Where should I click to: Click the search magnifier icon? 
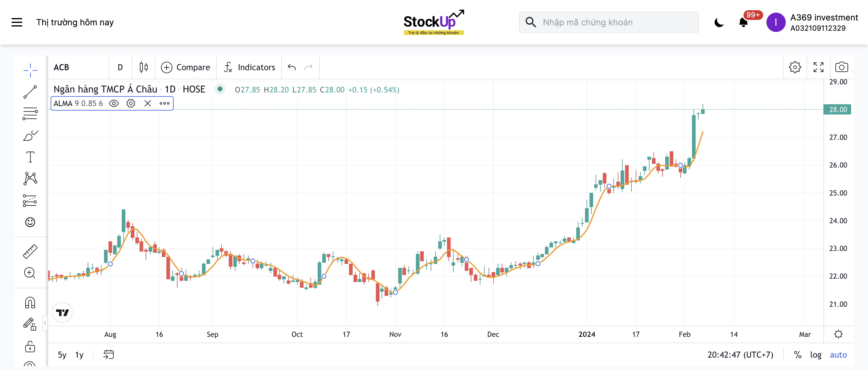point(531,22)
